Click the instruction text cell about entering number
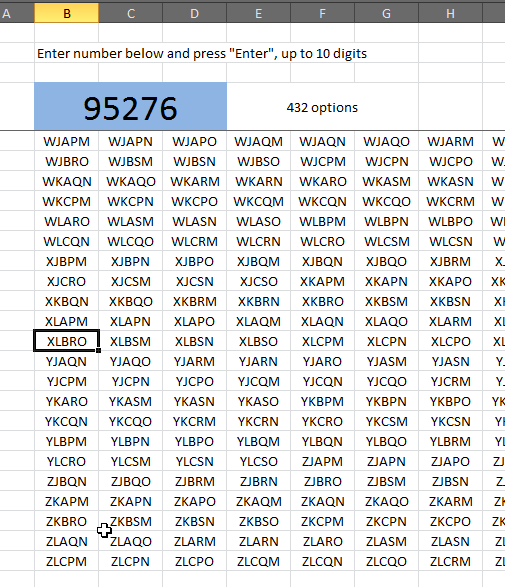The image size is (505, 587). point(202,54)
